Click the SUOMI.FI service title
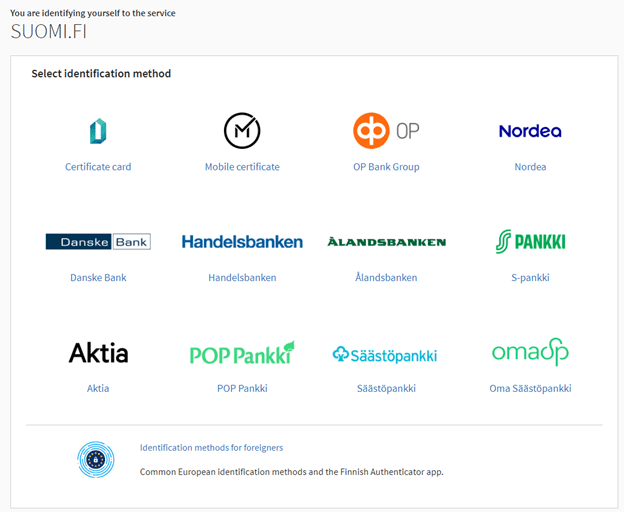The height and width of the screenshot is (512, 624). tap(48, 31)
